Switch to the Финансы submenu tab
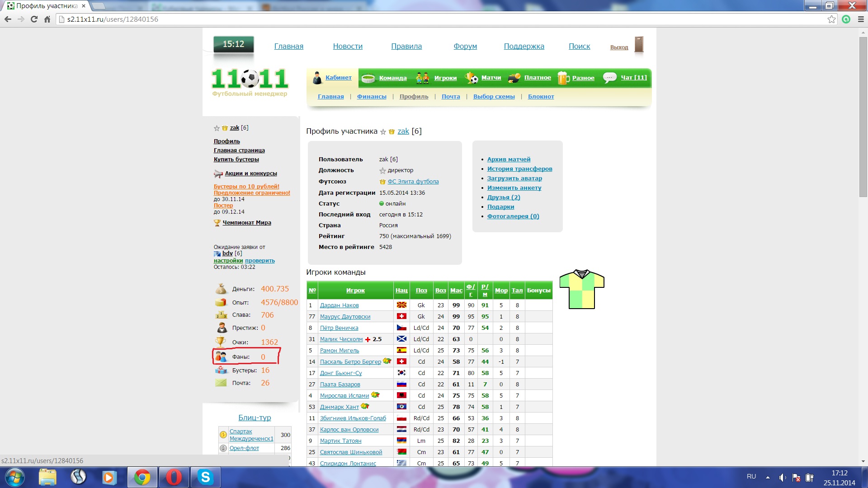This screenshot has height=488, width=868. click(372, 97)
